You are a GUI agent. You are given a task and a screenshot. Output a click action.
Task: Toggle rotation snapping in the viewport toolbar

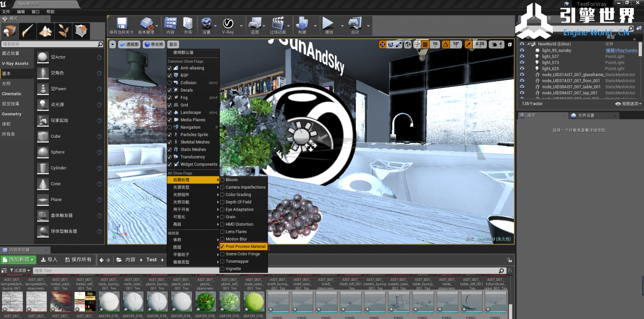[x=444, y=44]
